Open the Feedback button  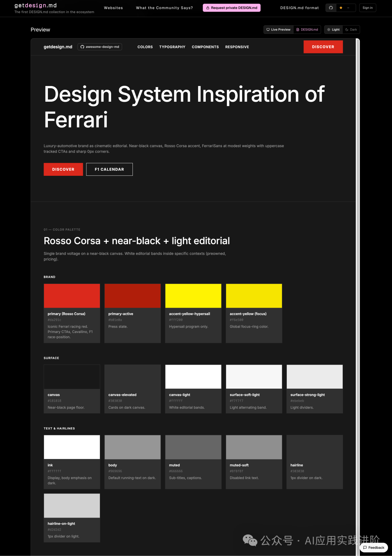[x=374, y=548]
